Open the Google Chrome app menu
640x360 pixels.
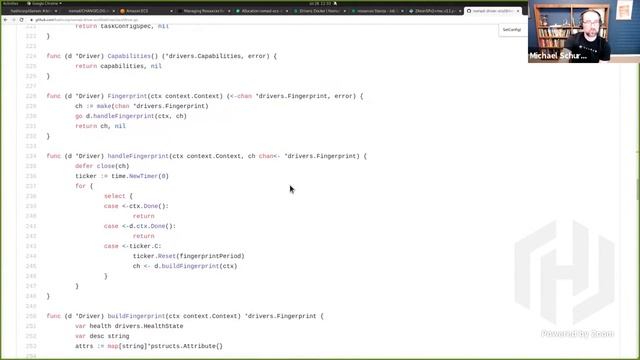click(x=44, y=3)
